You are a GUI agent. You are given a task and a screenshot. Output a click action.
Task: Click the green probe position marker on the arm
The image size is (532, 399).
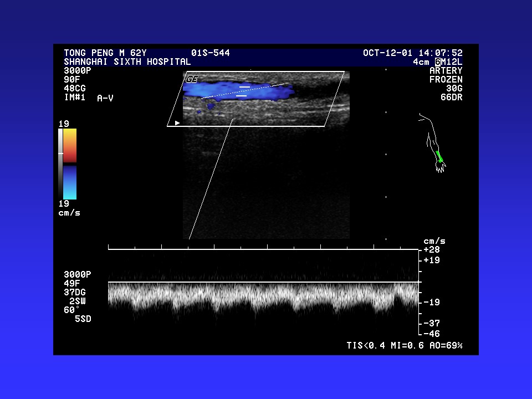(x=439, y=156)
